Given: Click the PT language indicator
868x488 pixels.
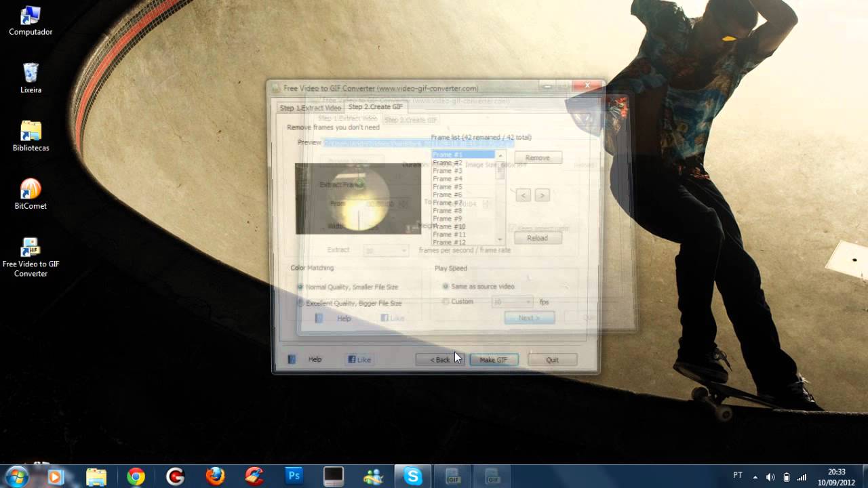Looking at the screenshot, I should pos(738,475).
